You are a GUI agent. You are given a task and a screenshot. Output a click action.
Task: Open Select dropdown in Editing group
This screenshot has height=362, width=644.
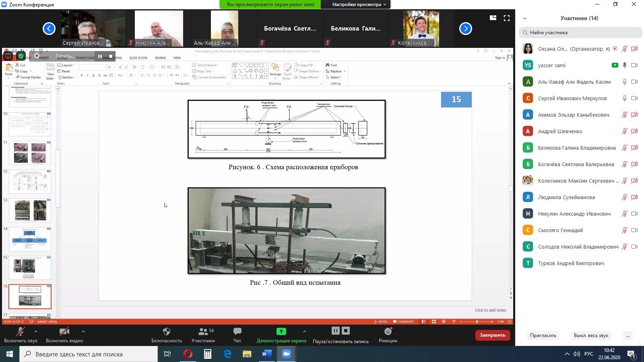pos(334,77)
